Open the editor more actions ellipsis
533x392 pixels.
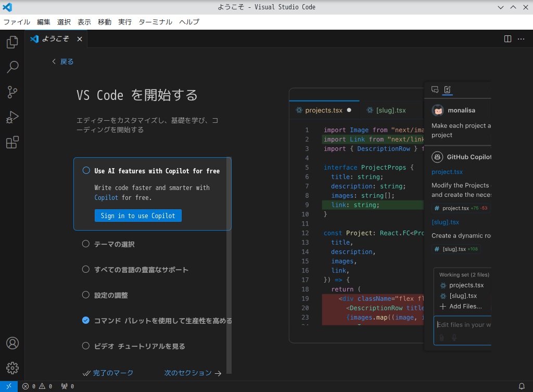pos(521,39)
